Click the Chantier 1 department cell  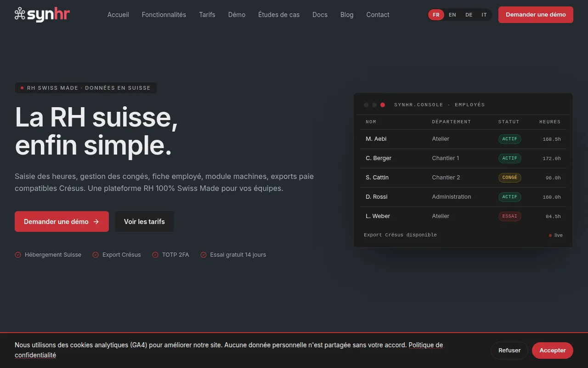(x=446, y=158)
